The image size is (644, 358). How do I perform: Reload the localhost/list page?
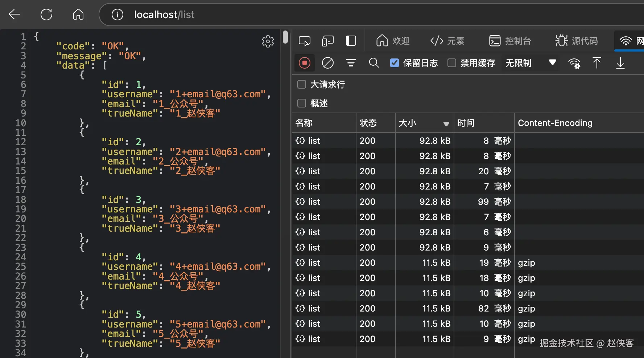click(46, 15)
